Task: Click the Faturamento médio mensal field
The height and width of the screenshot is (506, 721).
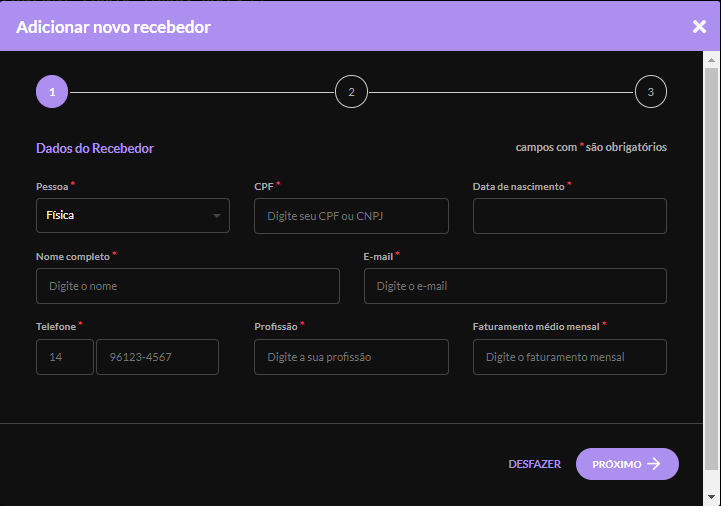Action: click(x=570, y=357)
